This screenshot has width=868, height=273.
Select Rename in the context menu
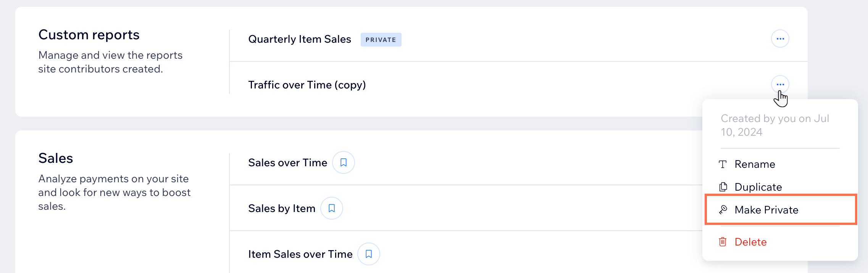click(780, 164)
